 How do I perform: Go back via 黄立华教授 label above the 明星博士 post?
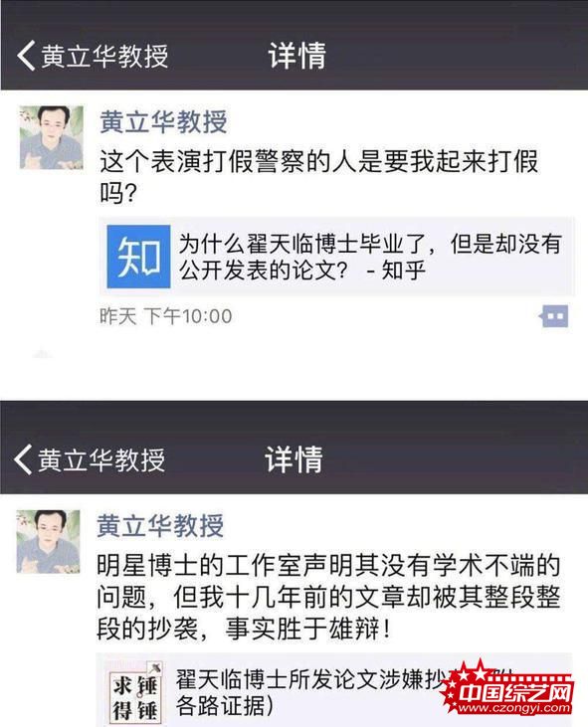(101, 459)
